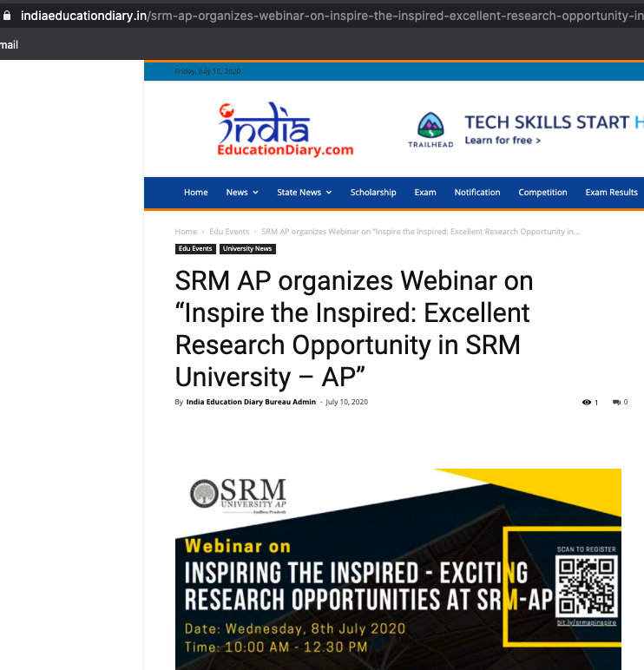The height and width of the screenshot is (670, 644).
Task: Click the Home breadcrumb link
Action: [186, 232]
